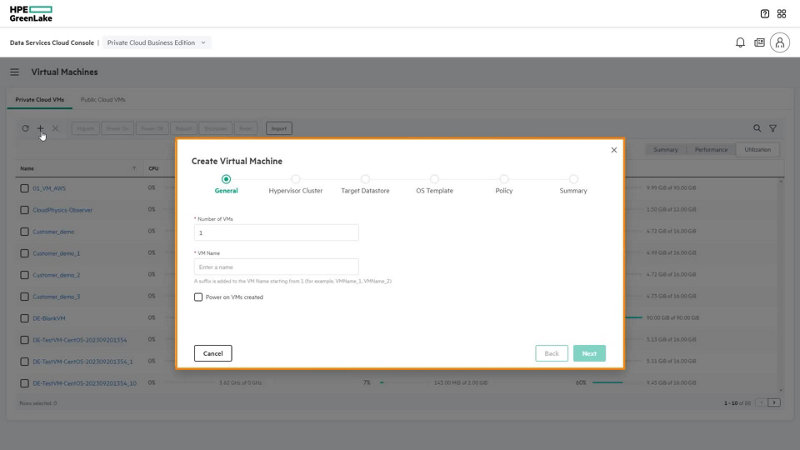The height and width of the screenshot is (450, 800).
Task: Switch table view to Utilization
Action: [x=757, y=149]
